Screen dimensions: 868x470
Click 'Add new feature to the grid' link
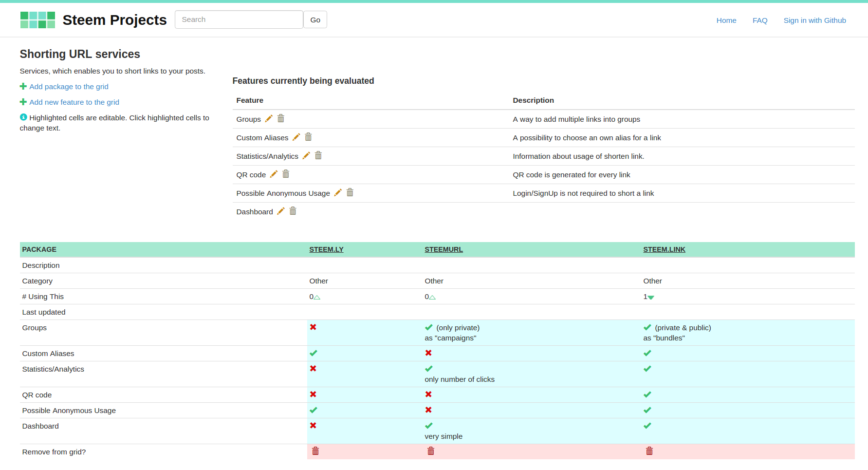click(74, 102)
